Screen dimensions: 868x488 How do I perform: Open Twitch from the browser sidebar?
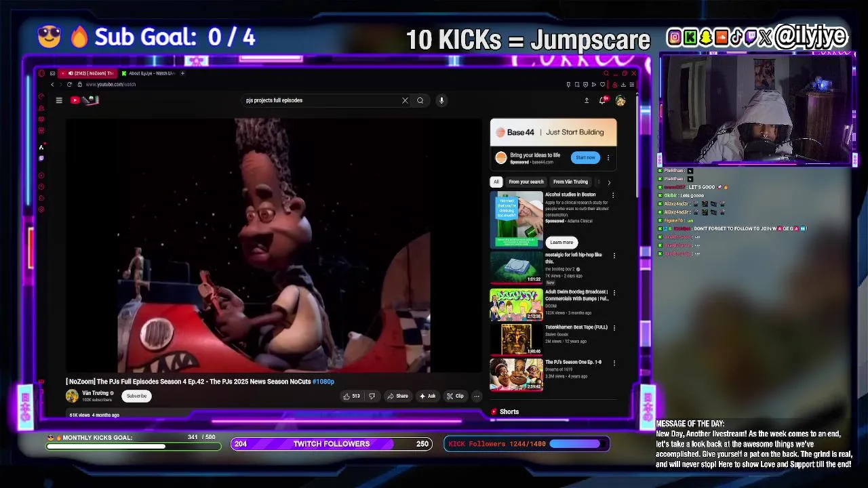[41, 158]
